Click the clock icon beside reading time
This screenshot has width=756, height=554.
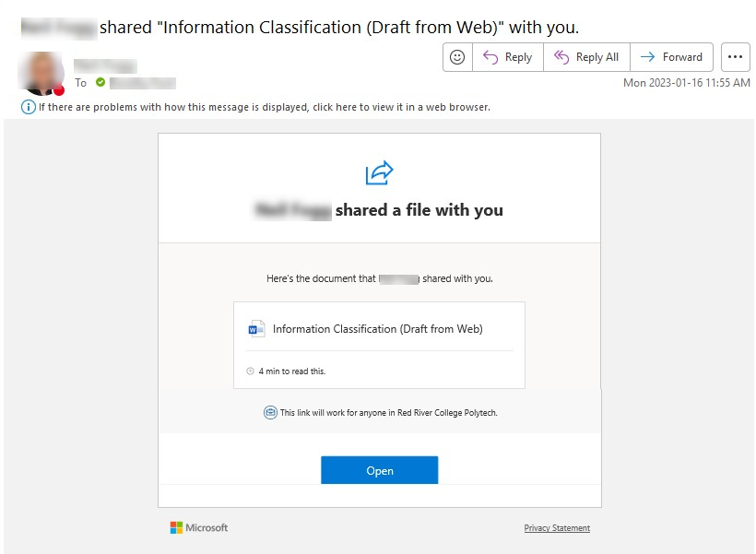coord(250,371)
